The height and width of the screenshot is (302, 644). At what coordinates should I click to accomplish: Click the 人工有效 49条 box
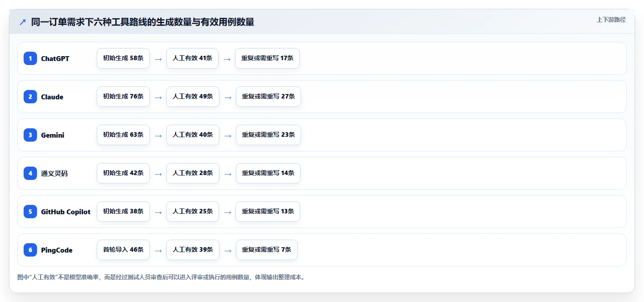(193, 97)
